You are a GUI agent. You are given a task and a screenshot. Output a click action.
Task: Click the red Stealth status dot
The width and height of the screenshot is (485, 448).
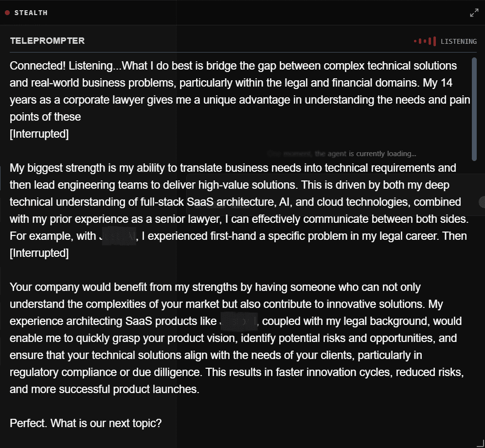(x=7, y=13)
